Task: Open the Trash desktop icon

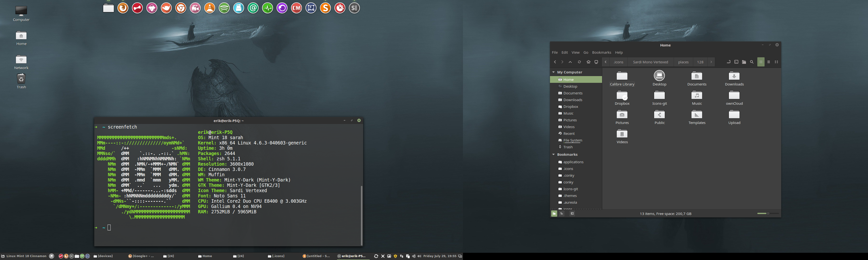Action: tap(21, 81)
